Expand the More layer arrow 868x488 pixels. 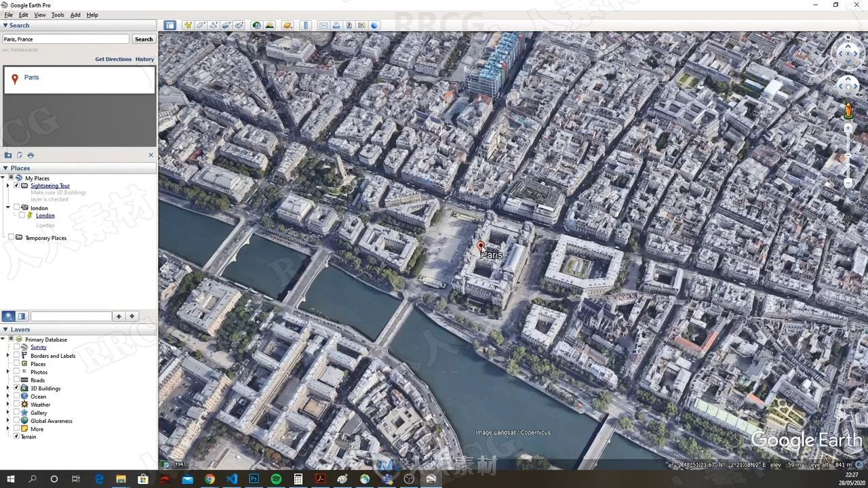8,428
